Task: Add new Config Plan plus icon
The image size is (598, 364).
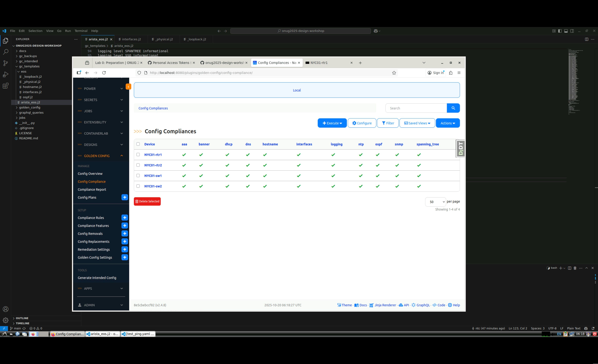Action: pos(124,197)
